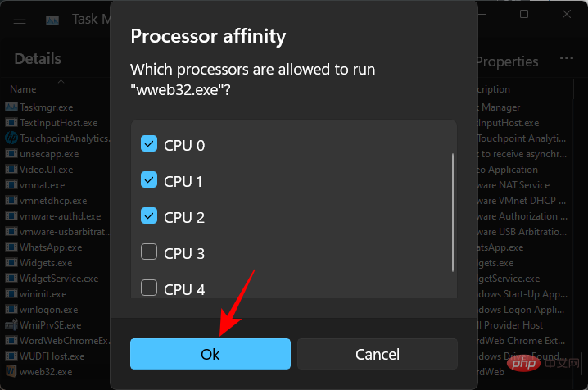Click the Task Manager app icon
Viewport: 588px width, 390px height.
52,20
